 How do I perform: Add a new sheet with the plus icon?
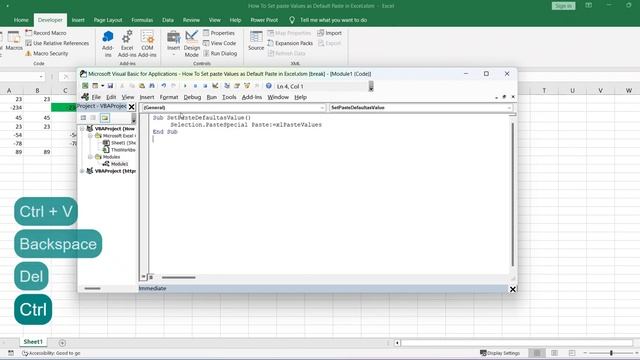62,343
